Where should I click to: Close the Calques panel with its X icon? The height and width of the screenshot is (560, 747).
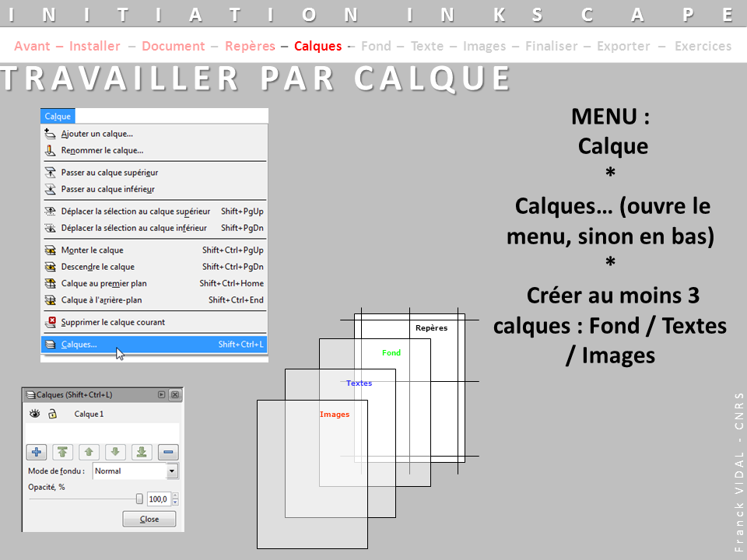[x=175, y=395]
